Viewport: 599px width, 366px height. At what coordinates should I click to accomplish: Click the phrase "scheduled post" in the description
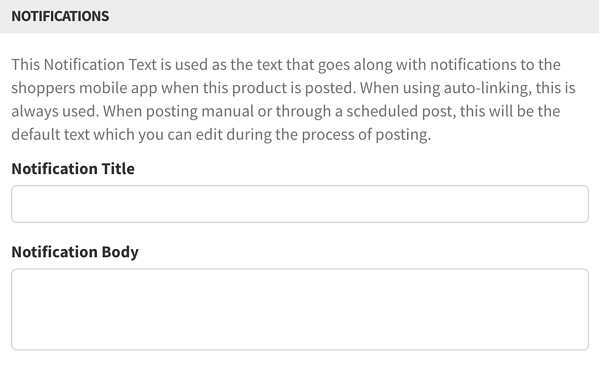tap(401, 111)
